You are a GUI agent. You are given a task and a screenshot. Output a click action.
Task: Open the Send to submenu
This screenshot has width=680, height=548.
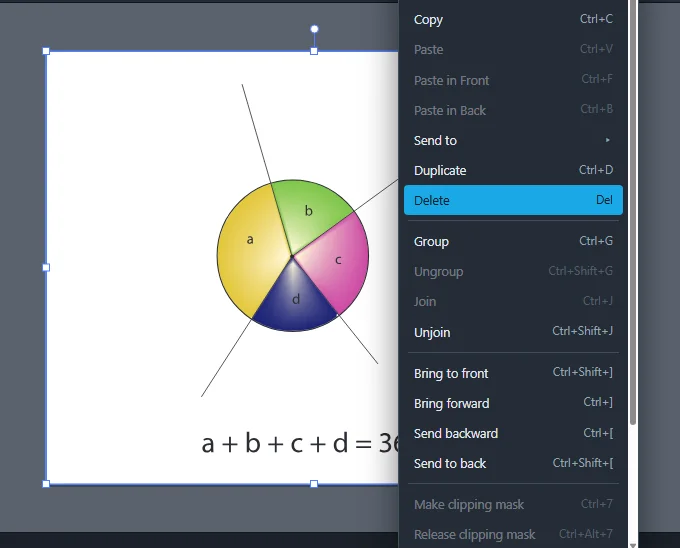(x=513, y=140)
